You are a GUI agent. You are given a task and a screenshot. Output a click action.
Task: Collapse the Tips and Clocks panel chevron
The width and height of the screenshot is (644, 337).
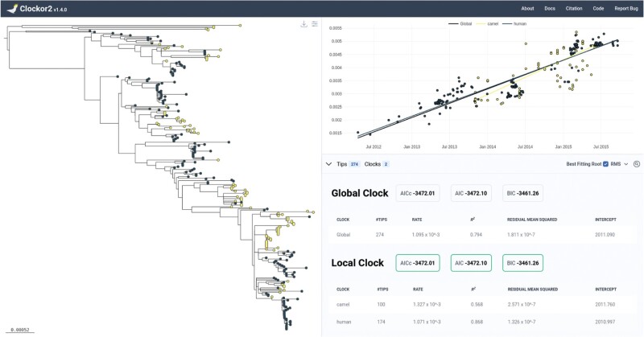tap(328, 163)
